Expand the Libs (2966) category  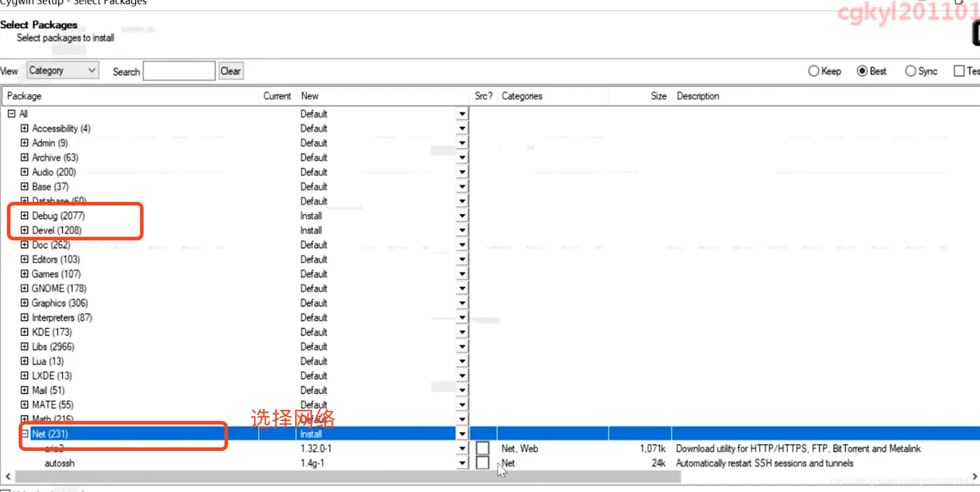[x=24, y=346]
